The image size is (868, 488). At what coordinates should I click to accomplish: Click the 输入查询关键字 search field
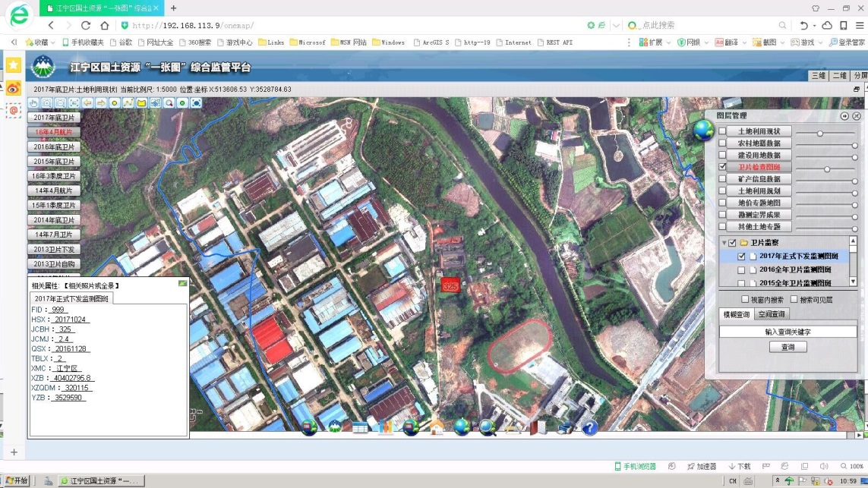(x=788, y=332)
